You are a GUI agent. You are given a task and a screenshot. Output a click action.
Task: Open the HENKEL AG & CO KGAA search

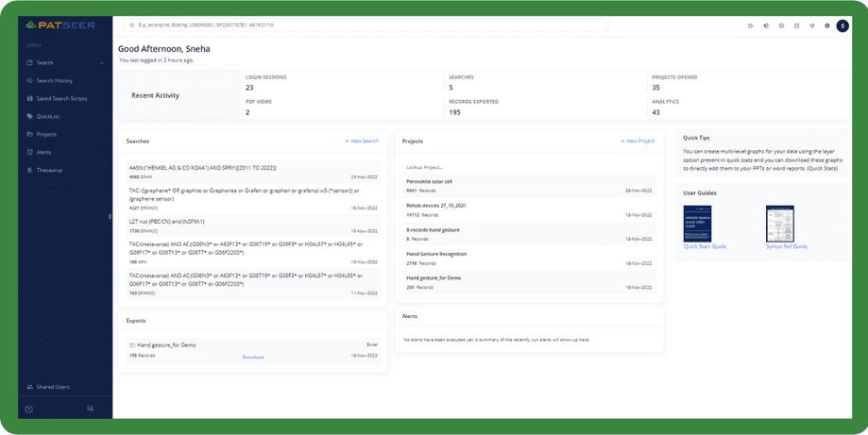tap(253, 172)
